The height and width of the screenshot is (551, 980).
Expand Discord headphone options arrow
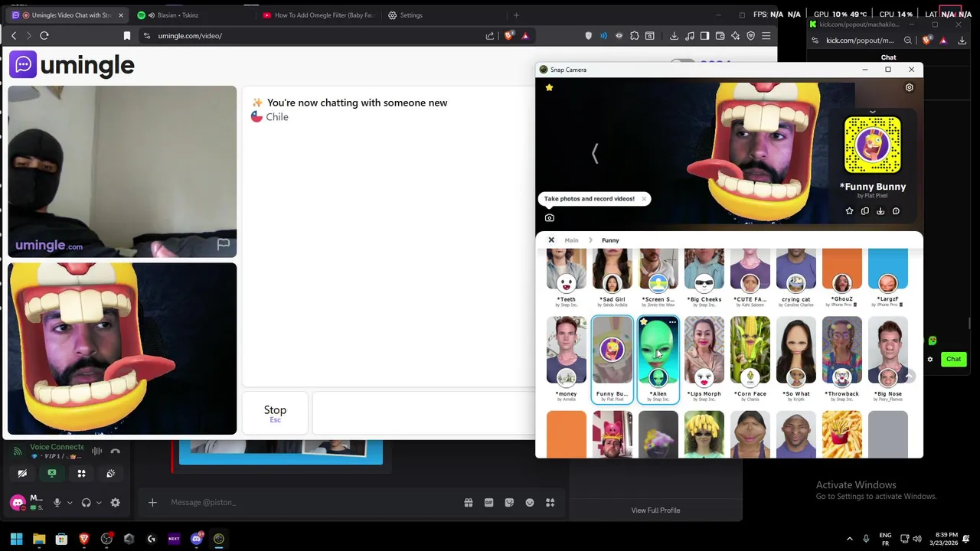(x=98, y=503)
